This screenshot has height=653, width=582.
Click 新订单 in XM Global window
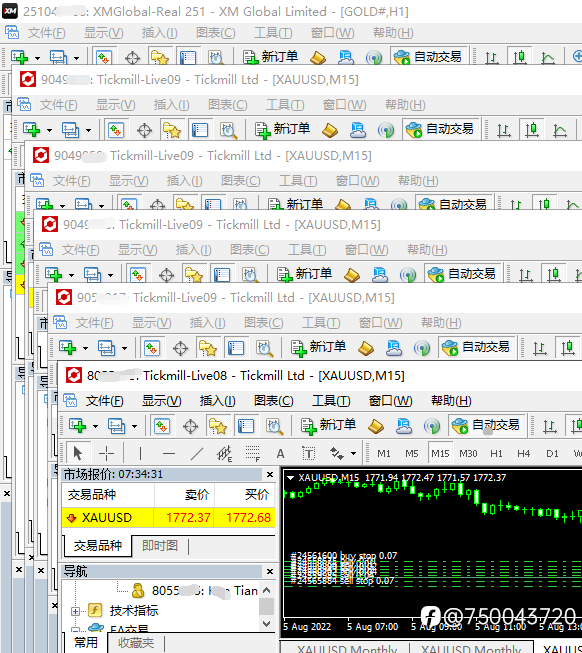click(x=270, y=57)
